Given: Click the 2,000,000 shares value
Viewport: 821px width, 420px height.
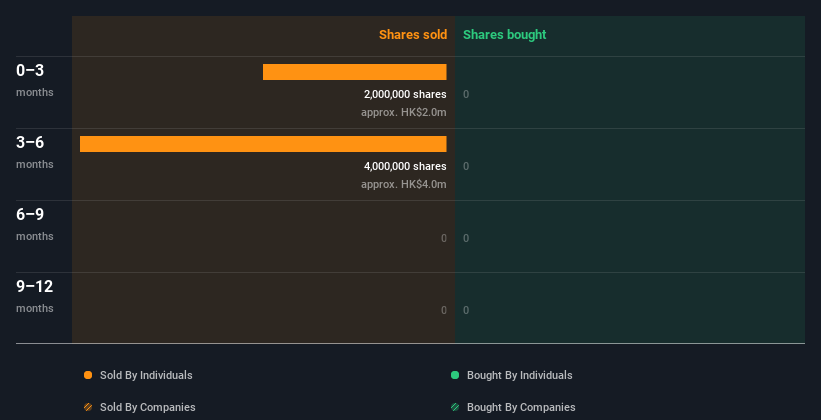Looking at the screenshot, I should pyautogui.click(x=405, y=94).
